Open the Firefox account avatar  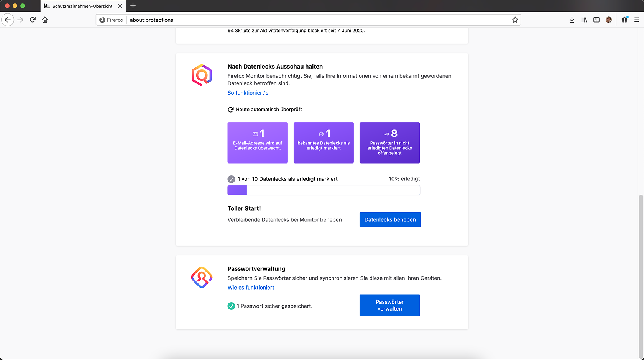(x=609, y=20)
